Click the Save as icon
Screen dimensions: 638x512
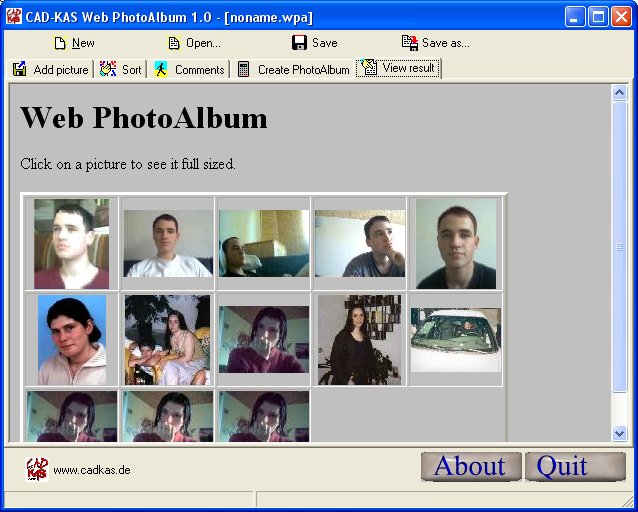click(409, 43)
